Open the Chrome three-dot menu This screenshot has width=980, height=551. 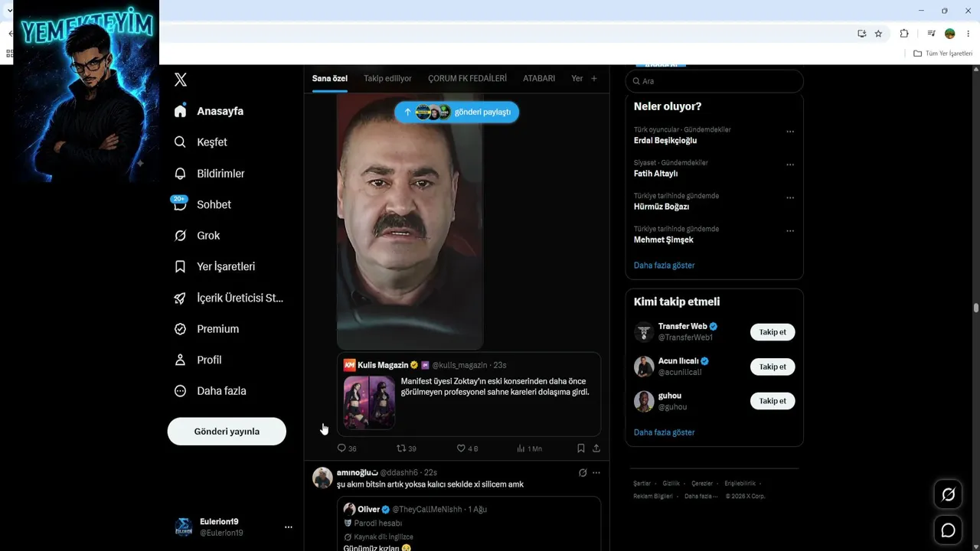click(969, 34)
